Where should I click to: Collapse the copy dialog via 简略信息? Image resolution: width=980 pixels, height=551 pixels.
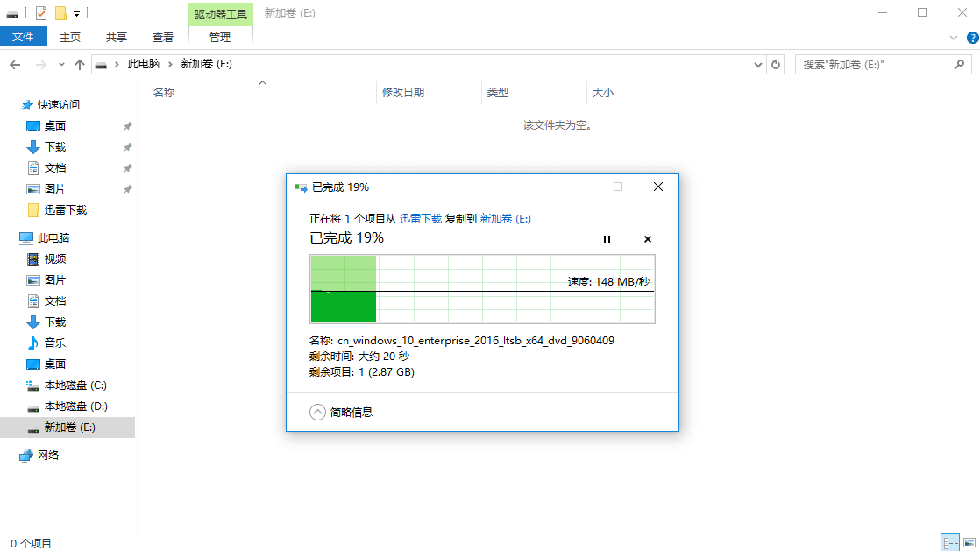pos(342,412)
